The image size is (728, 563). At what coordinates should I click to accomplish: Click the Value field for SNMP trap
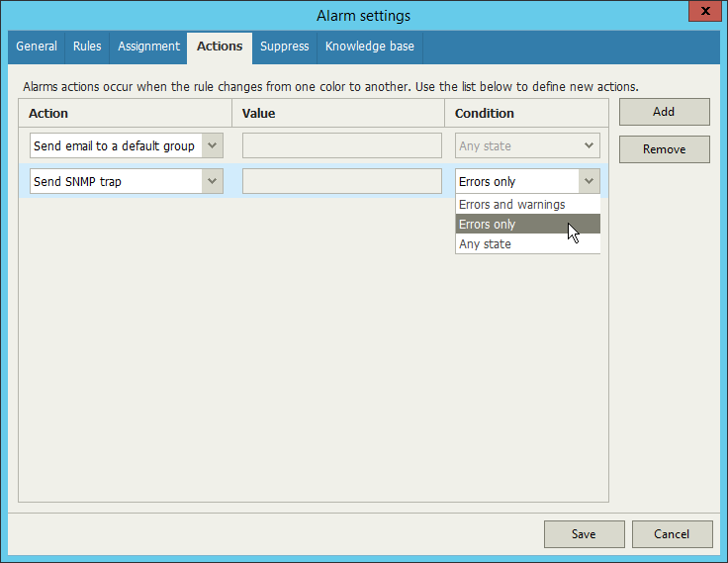(x=341, y=181)
